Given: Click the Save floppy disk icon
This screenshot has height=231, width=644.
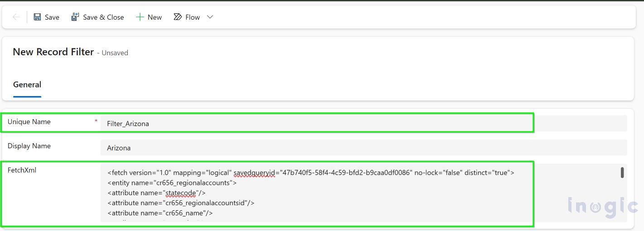Looking at the screenshot, I should 38,17.
